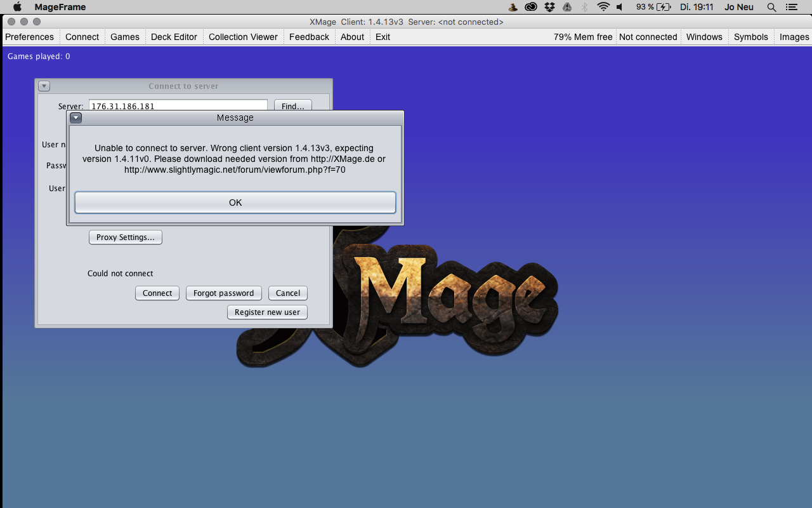The image size is (812, 508).
Task: Click the Wi-Fi status icon
Action: click(x=603, y=7)
